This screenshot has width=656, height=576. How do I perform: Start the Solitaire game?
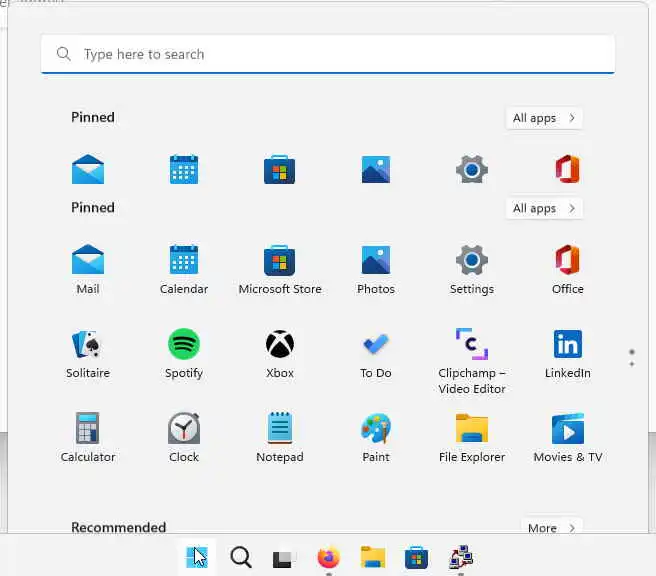pyautogui.click(x=88, y=354)
